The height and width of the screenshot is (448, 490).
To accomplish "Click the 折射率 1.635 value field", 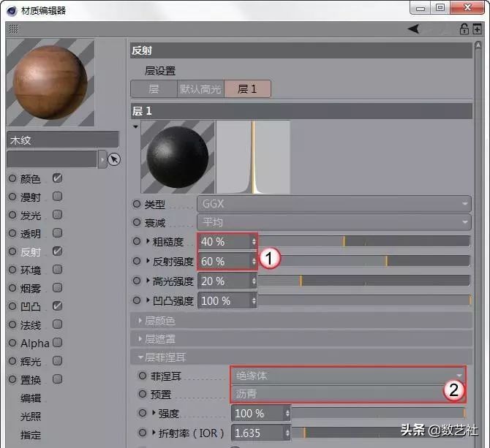I will click(x=258, y=433).
